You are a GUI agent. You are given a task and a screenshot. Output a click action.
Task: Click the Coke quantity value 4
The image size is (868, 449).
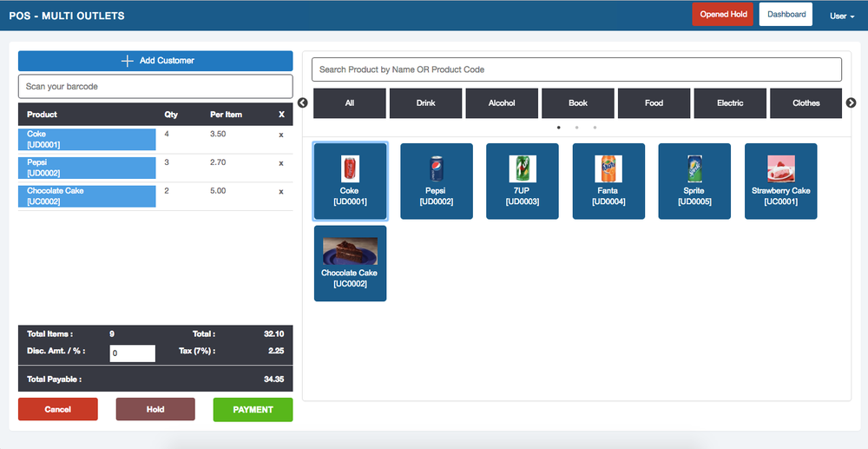click(167, 134)
